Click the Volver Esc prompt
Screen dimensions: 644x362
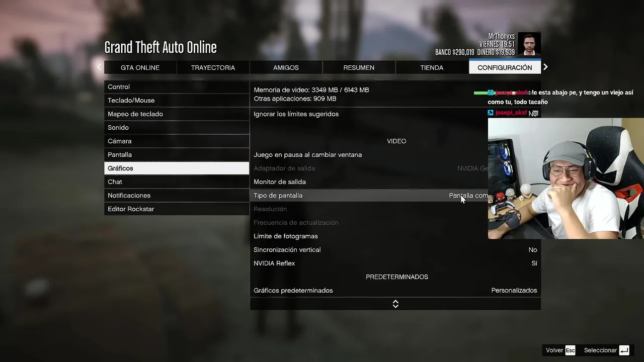560,350
